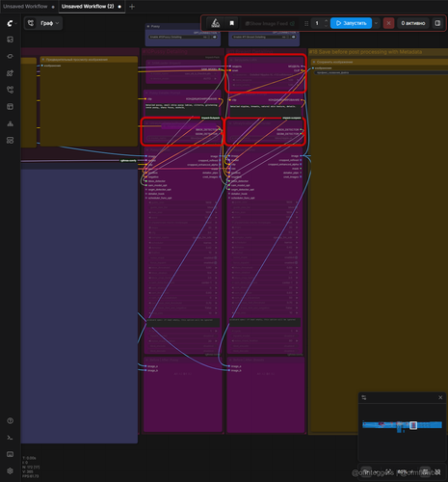
Task: Open the 0 активно queue indicator
Action: (413, 23)
